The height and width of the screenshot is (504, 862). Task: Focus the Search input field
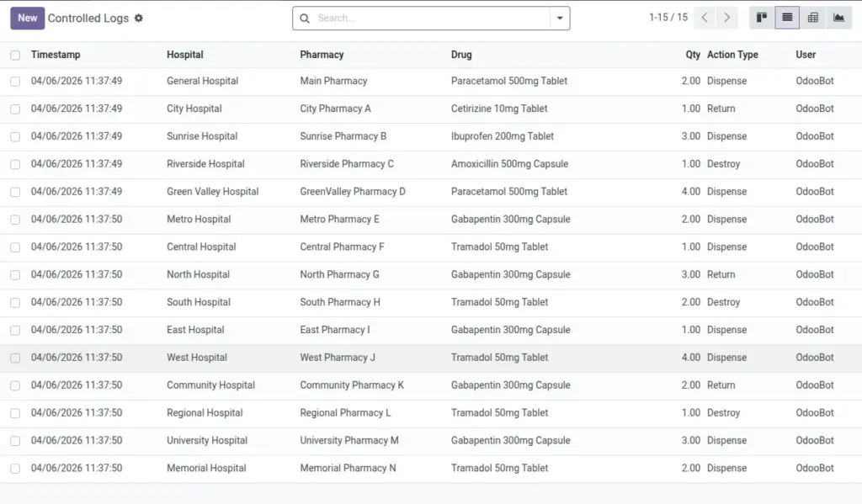tap(430, 19)
